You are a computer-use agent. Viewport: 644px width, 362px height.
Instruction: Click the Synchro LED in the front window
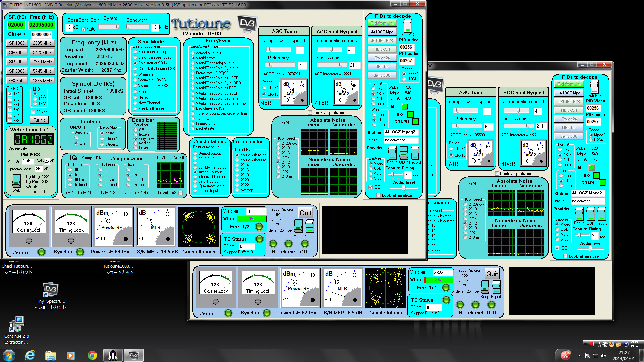[80, 252]
